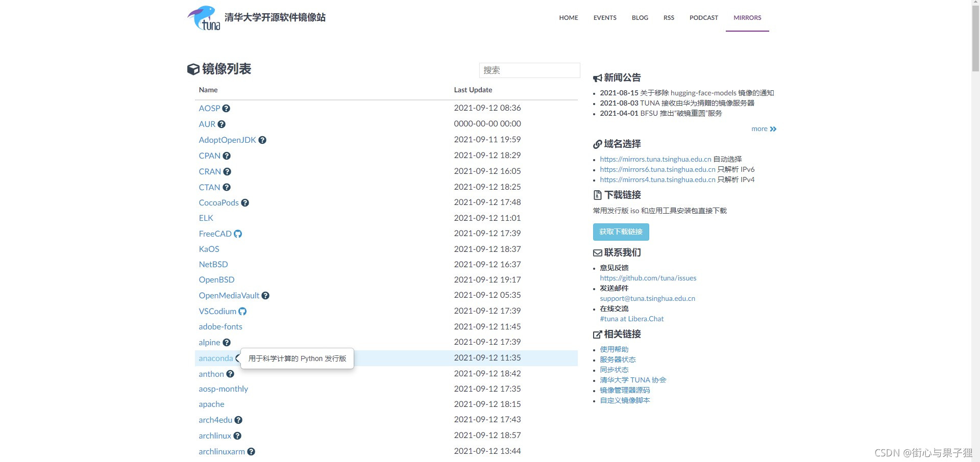Click the GitHub icon beside FreeCAD
980x462 pixels.
coord(238,234)
